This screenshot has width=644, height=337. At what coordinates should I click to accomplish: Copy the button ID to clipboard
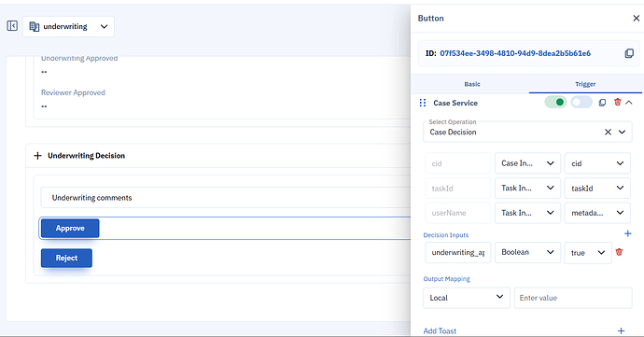coord(629,53)
